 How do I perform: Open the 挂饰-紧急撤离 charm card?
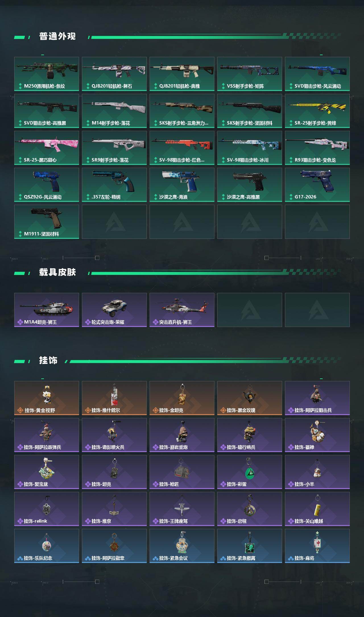click(250, 546)
